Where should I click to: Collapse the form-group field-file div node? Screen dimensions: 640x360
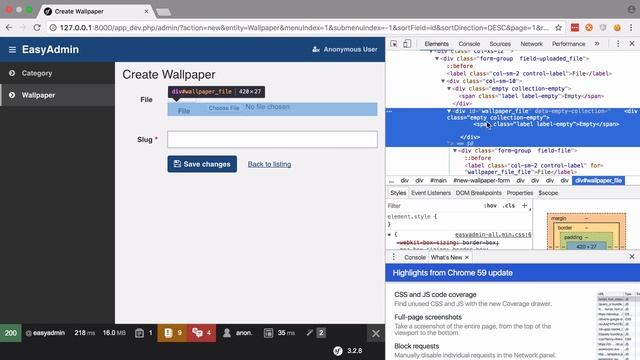(455, 151)
